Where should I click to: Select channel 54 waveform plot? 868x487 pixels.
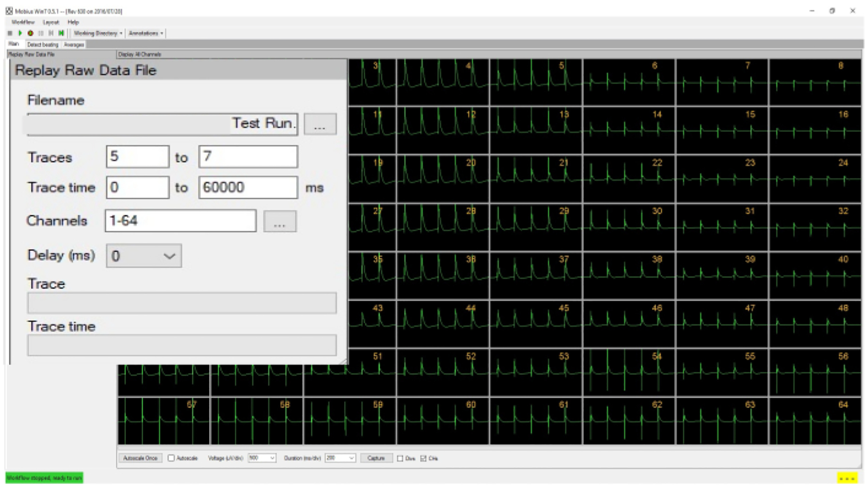click(629, 372)
